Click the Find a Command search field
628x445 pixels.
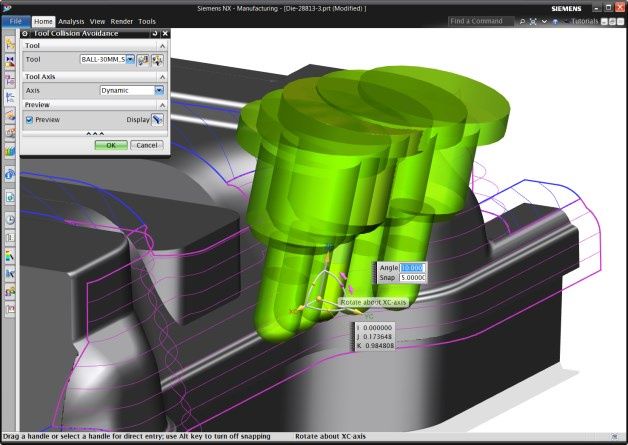click(x=480, y=21)
